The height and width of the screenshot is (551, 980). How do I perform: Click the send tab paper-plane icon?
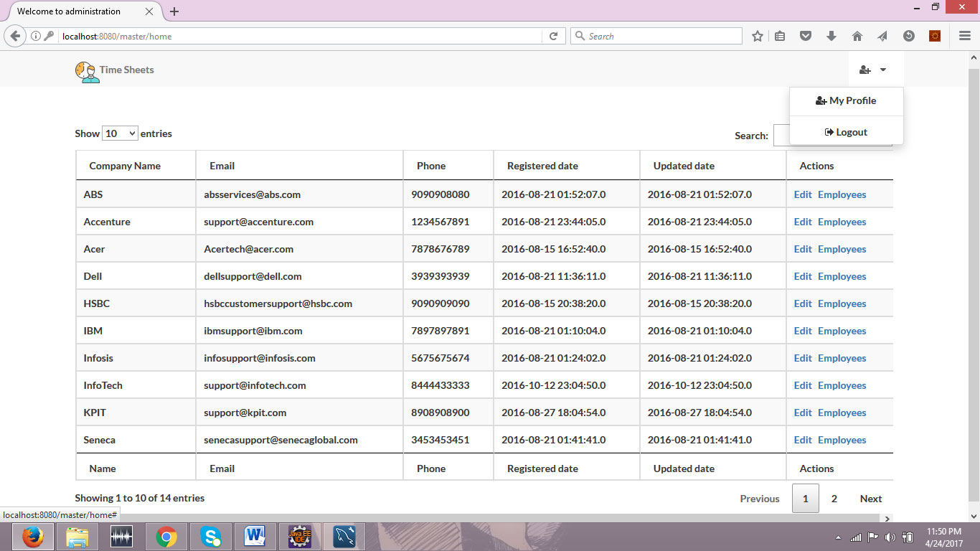click(882, 37)
